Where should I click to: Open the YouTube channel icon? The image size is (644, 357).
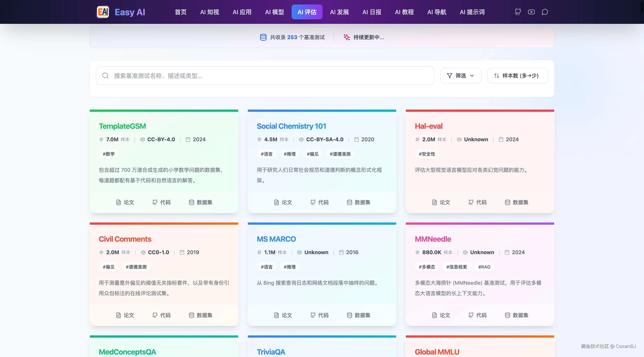point(531,12)
